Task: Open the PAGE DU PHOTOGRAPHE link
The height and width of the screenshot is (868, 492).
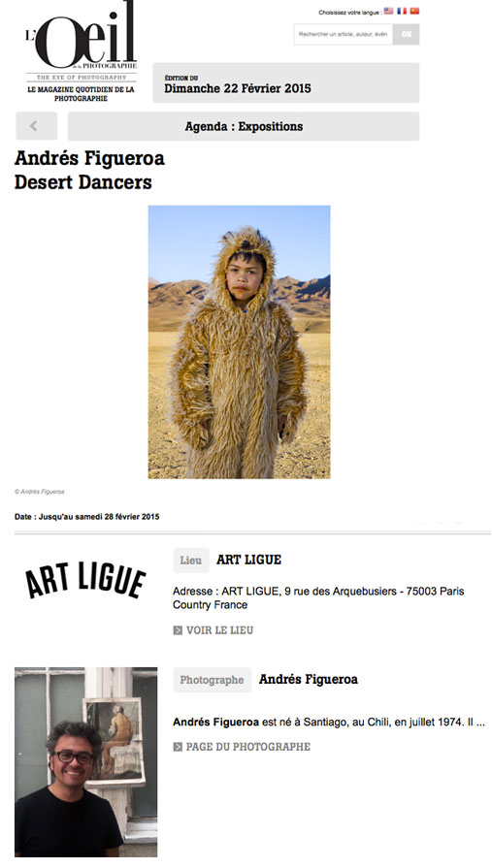Action: point(247,747)
